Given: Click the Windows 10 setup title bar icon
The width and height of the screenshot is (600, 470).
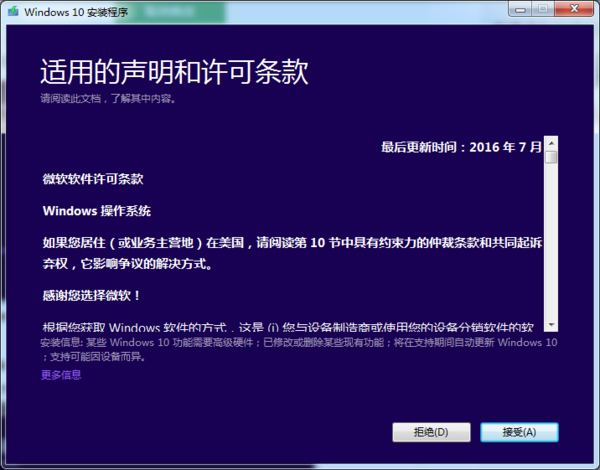Looking at the screenshot, I should 14,11.
